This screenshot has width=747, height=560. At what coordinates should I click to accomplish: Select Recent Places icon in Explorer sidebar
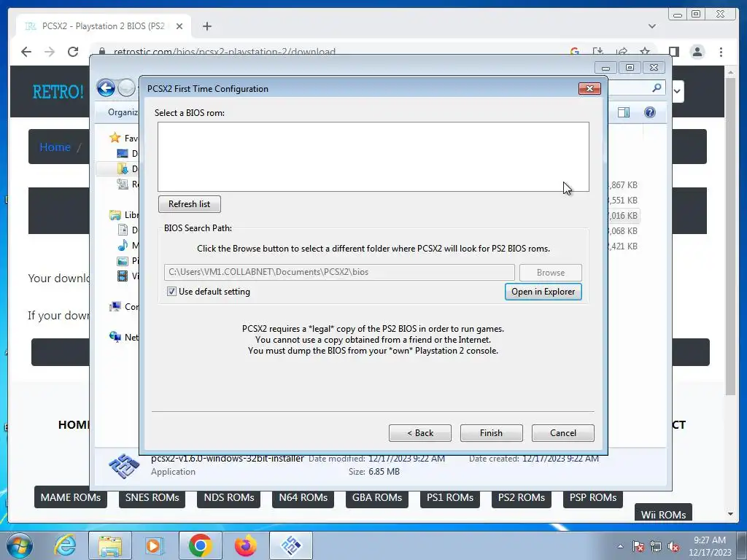point(123,184)
